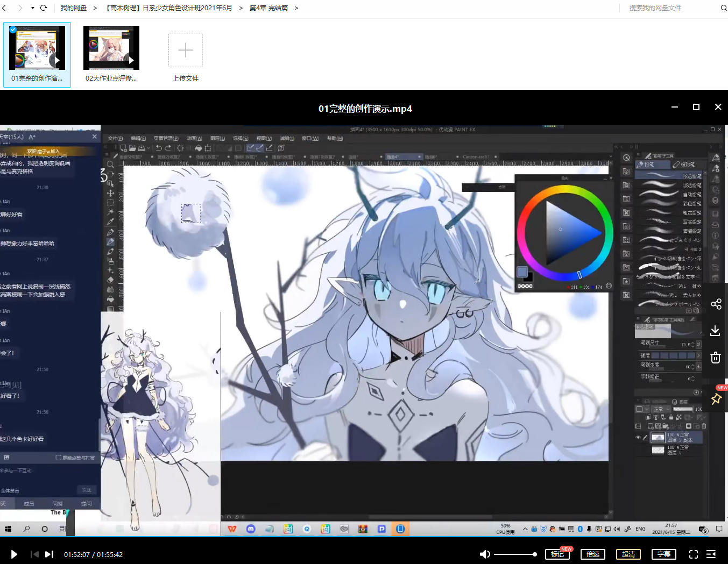The height and width of the screenshot is (564, 728).
Task: Open the playlist panel icon
Action: [711, 554]
